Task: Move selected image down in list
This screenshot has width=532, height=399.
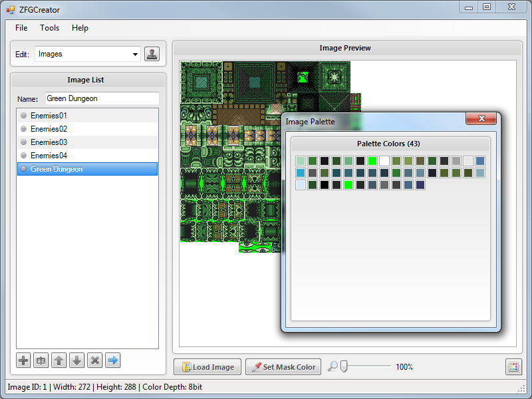Action: 77,360
